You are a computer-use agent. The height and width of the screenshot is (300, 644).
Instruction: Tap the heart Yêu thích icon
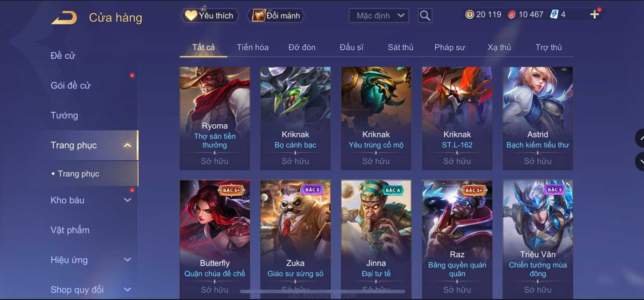pyautogui.click(x=191, y=15)
